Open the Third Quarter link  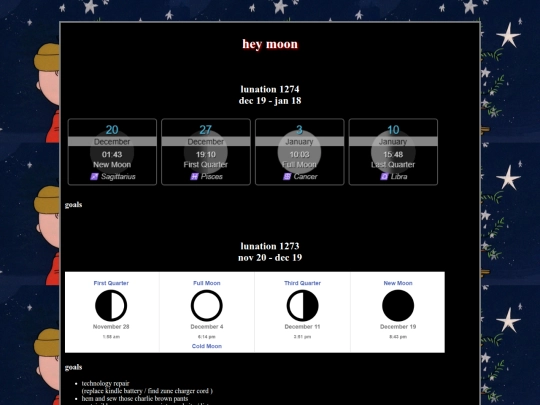(302, 283)
